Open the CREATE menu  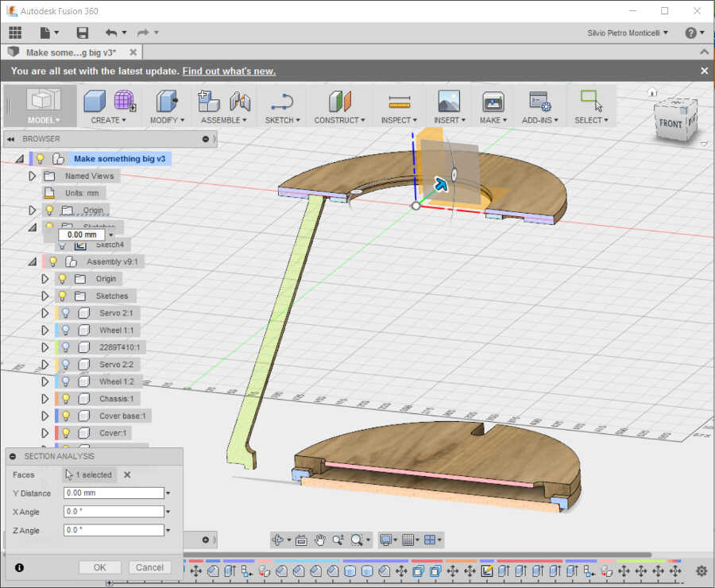tap(109, 120)
